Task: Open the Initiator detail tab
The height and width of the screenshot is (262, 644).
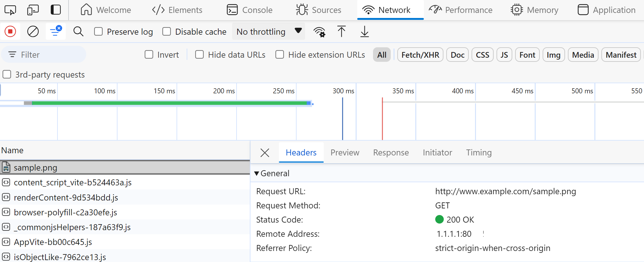Action: [x=437, y=153]
